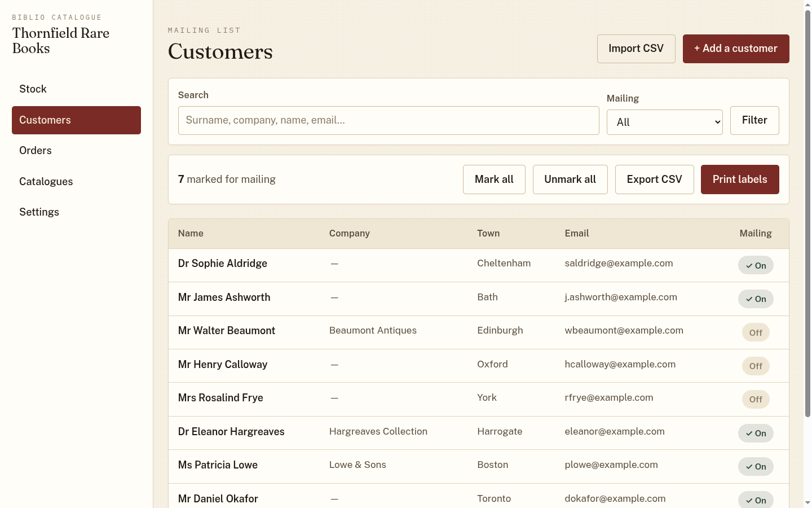Image resolution: width=812 pixels, height=508 pixels.
Task: Click the Company column header
Action: click(x=350, y=234)
